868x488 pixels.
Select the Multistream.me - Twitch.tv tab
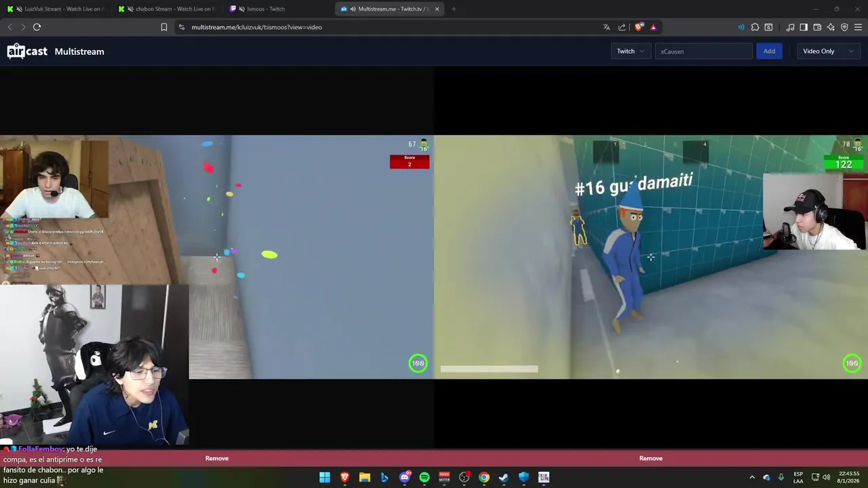[x=389, y=9]
